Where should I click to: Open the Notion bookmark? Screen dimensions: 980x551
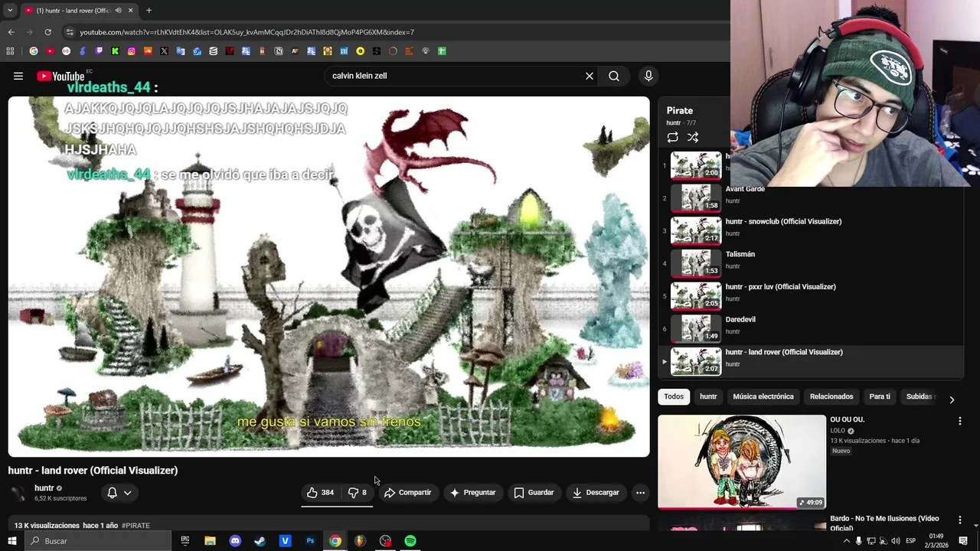[x=279, y=51]
